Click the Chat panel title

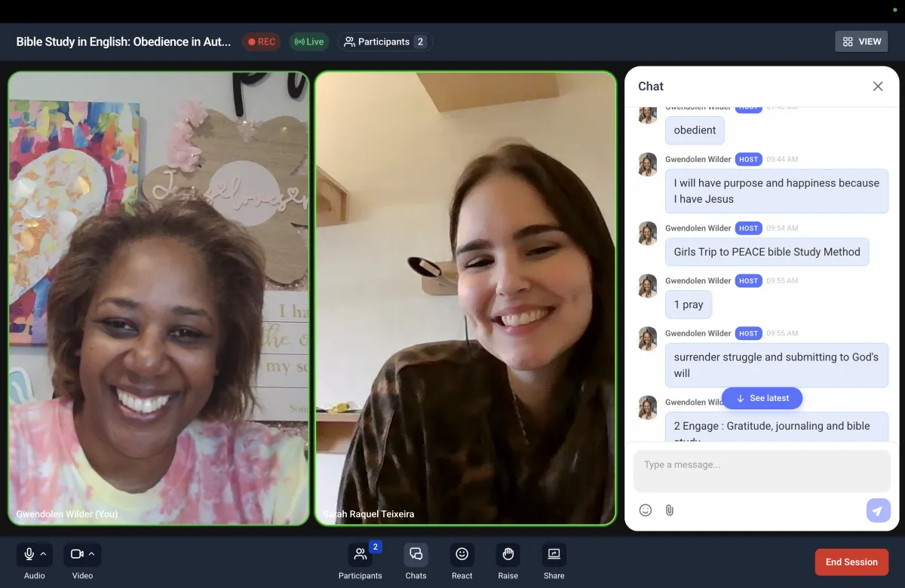click(651, 87)
